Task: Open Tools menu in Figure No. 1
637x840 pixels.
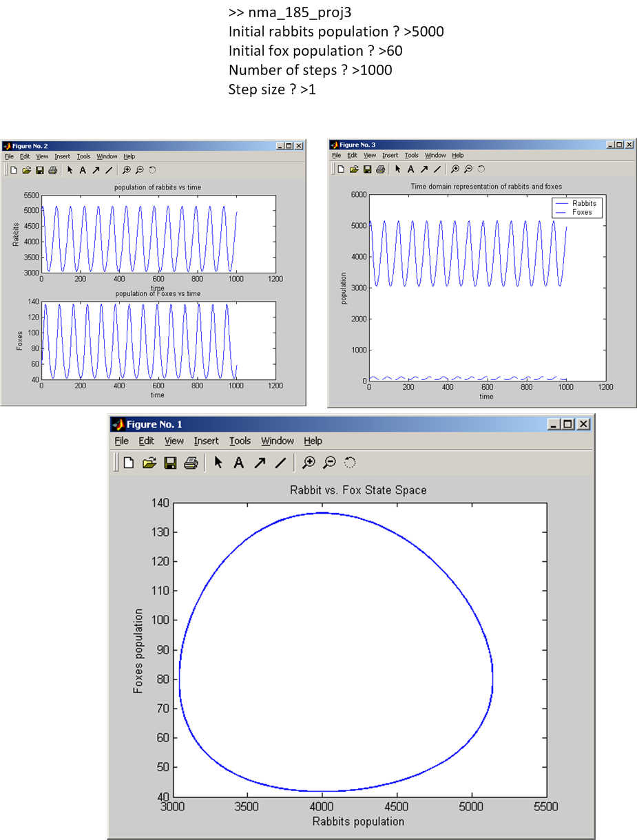Action: point(240,441)
